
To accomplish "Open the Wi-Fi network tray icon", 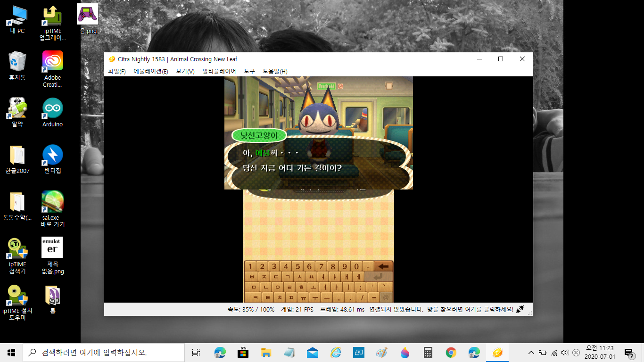I will pyautogui.click(x=554, y=353).
